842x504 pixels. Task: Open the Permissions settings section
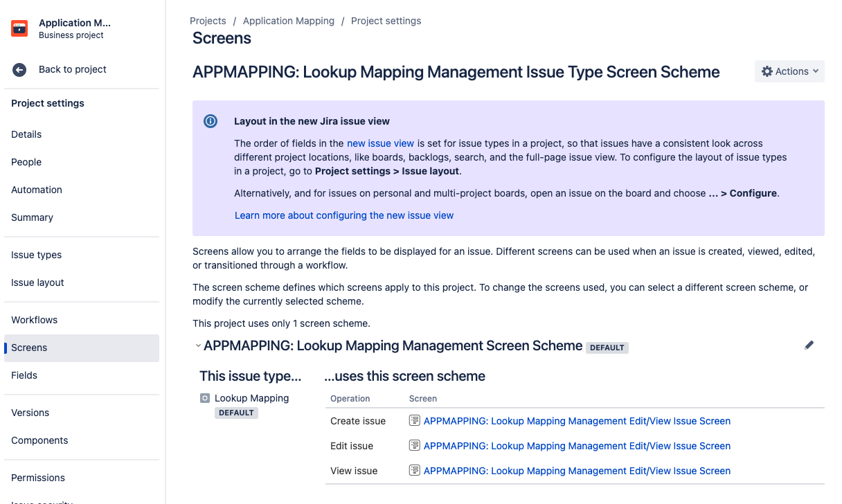(38, 477)
